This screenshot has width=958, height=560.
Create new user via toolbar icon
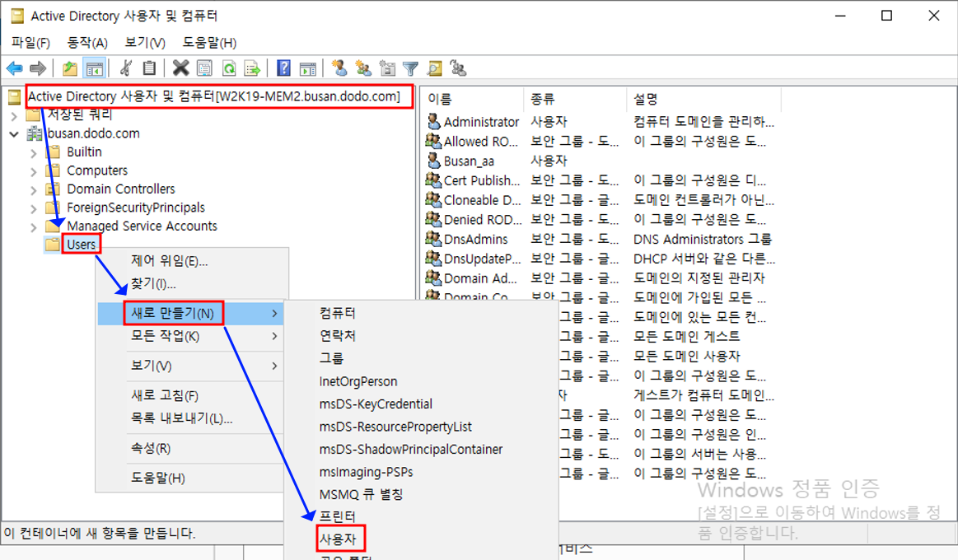tap(339, 68)
